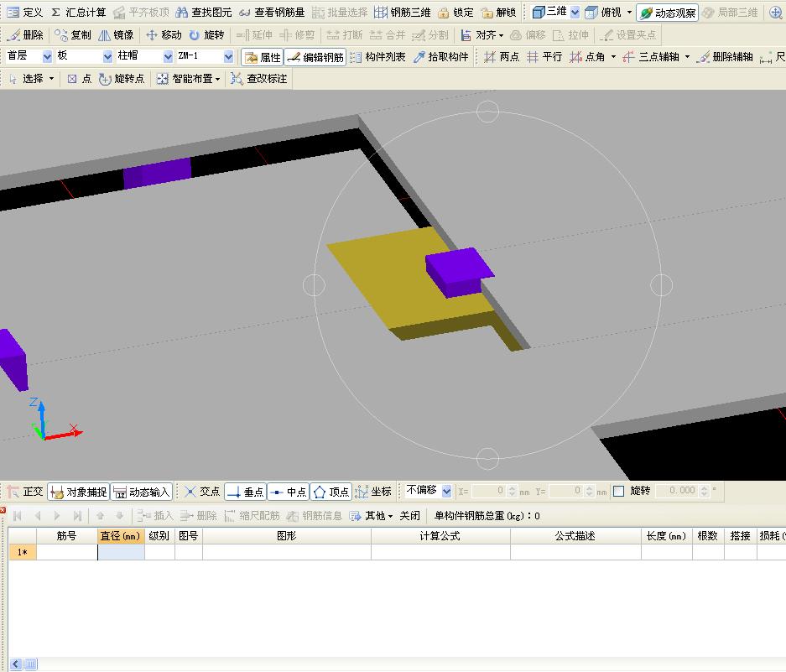Viewport: 786px width, 672px height.
Task: Open the 柱帽 column cap dropdown
Action: pyautogui.click(x=169, y=57)
